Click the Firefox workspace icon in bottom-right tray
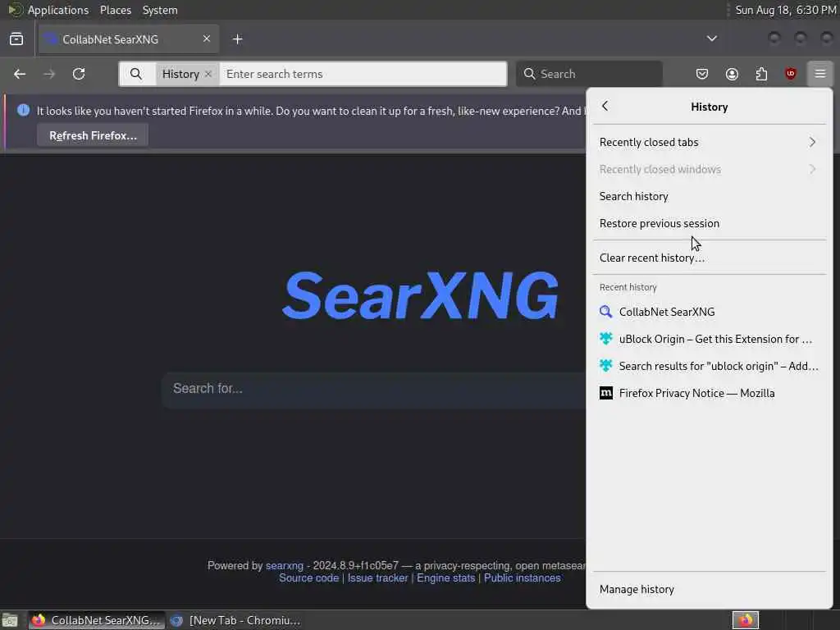This screenshot has height=630, width=840. [x=745, y=620]
